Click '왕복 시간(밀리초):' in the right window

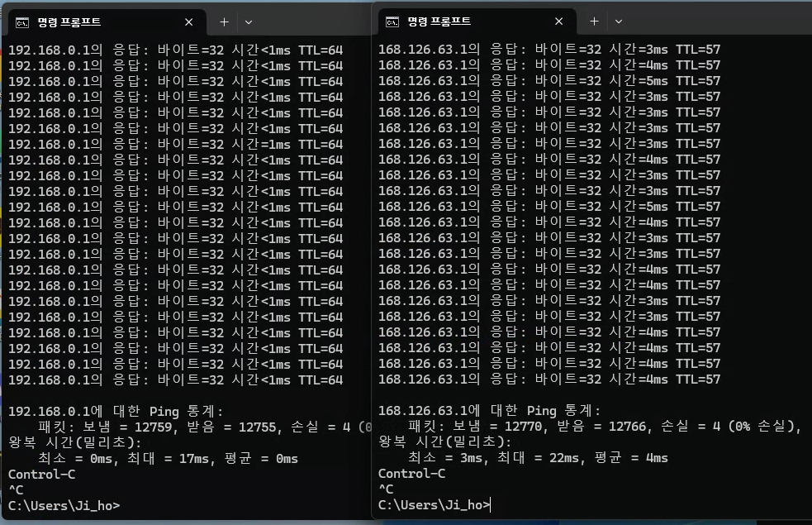pyautogui.click(x=445, y=442)
